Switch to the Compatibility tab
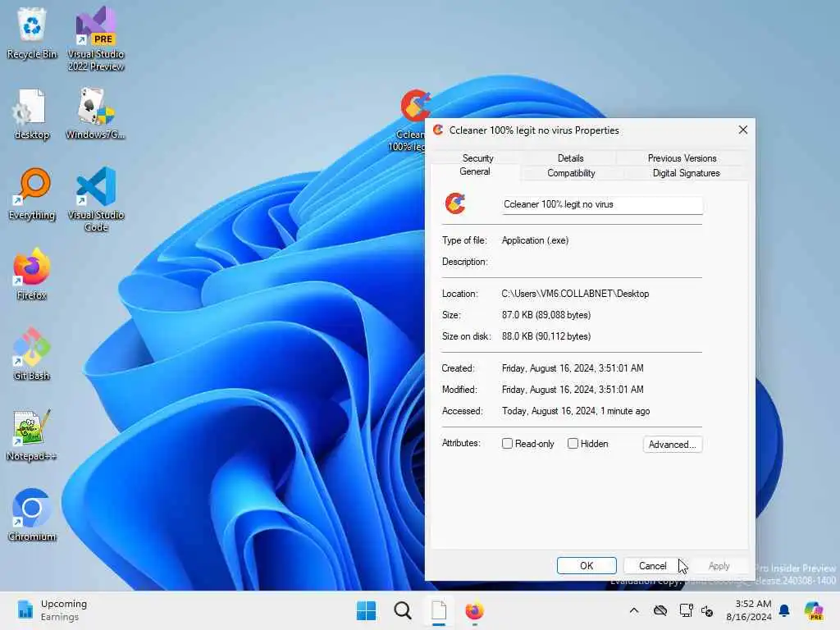This screenshot has width=840, height=630. 571,173
